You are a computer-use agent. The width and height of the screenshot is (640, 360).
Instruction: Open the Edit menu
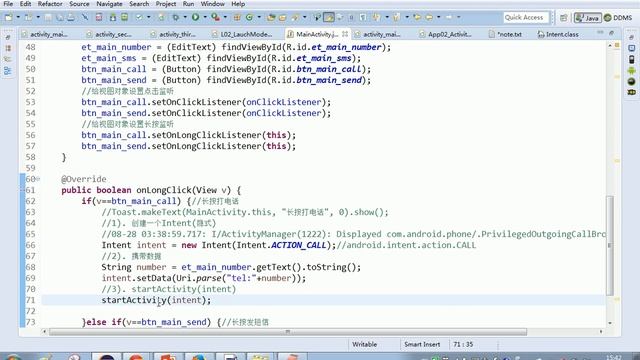click(x=25, y=4)
